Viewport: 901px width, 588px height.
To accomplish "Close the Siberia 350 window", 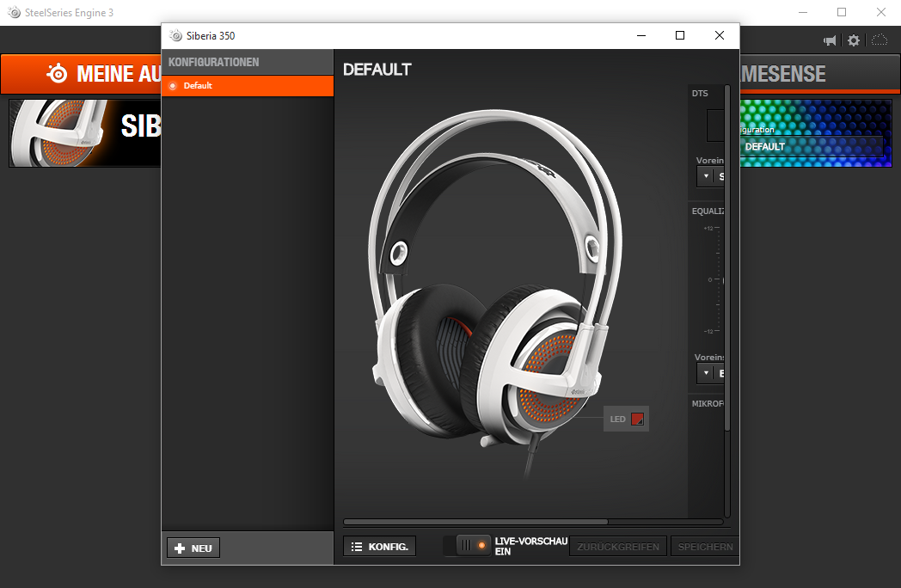I will click(x=719, y=35).
